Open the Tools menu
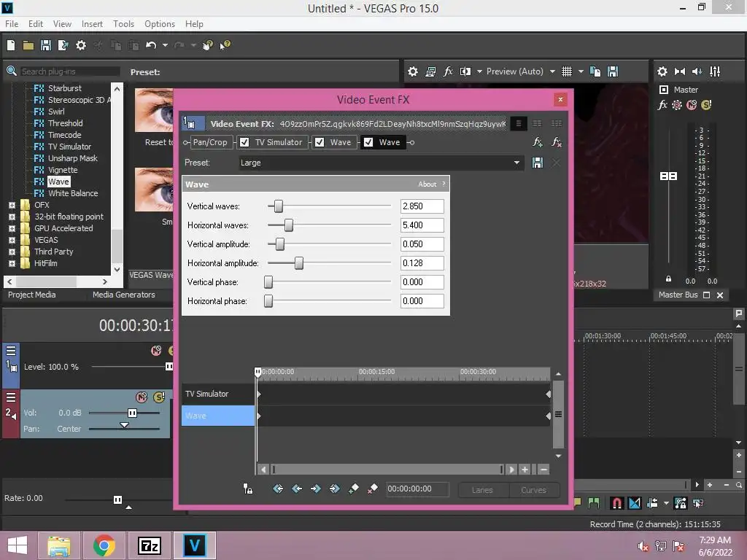The image size is (747, 560). 123,24
